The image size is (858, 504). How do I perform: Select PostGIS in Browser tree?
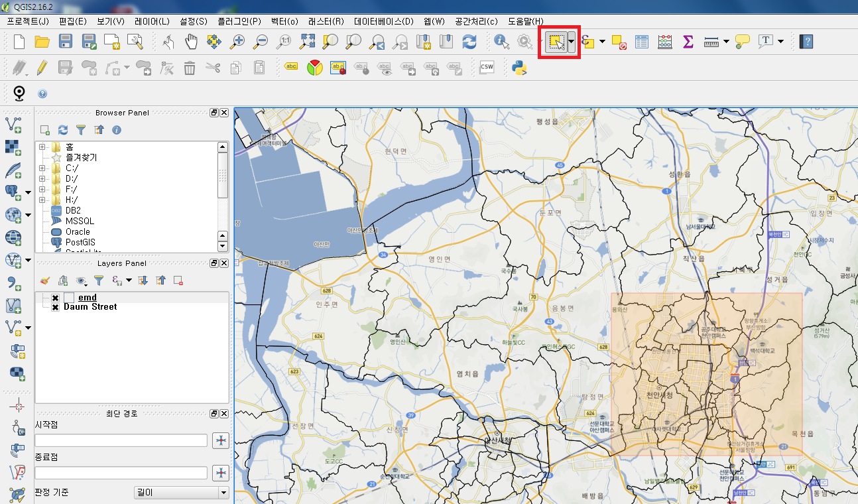click(80, 243)
